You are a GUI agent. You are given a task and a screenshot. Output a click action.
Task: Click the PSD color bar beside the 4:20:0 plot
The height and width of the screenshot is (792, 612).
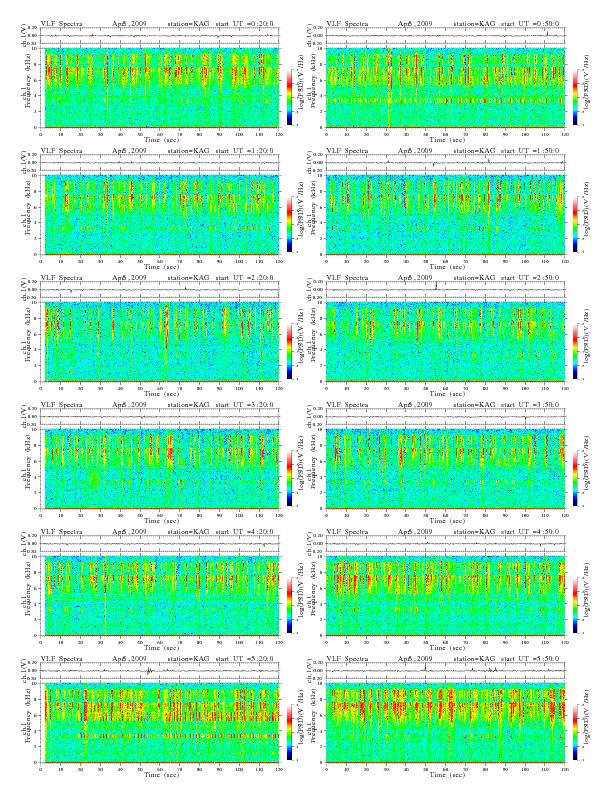click(289, 605)
